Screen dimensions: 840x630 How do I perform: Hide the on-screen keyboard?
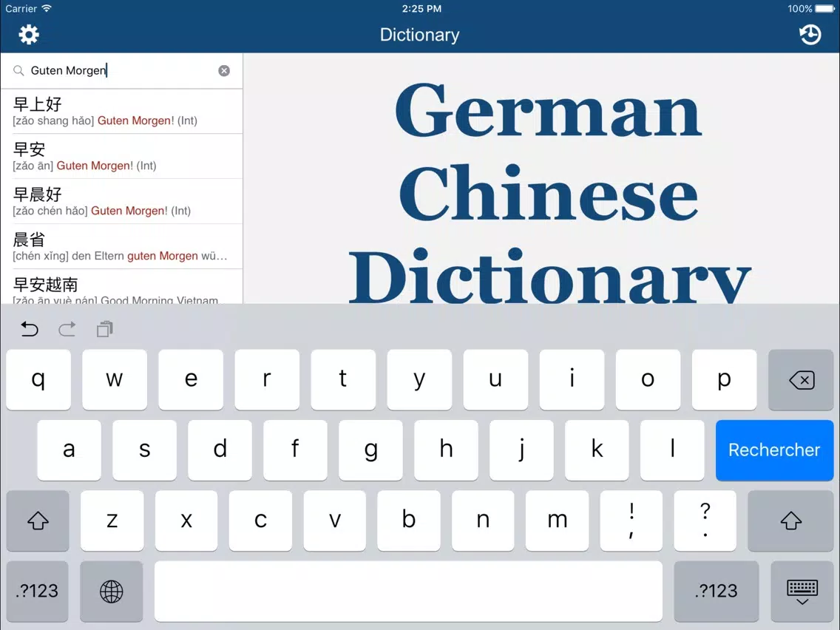(x=802, y=591)
